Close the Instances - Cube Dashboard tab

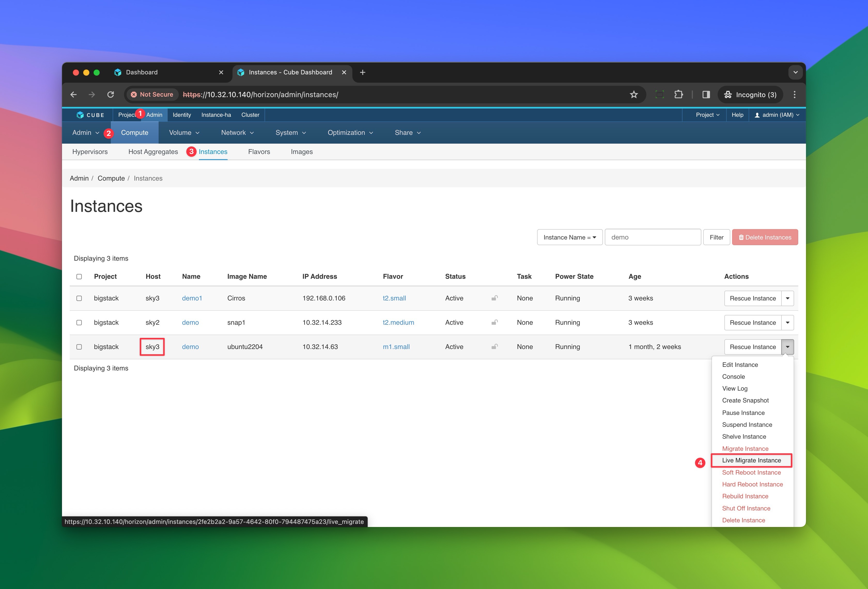[344, 72]
